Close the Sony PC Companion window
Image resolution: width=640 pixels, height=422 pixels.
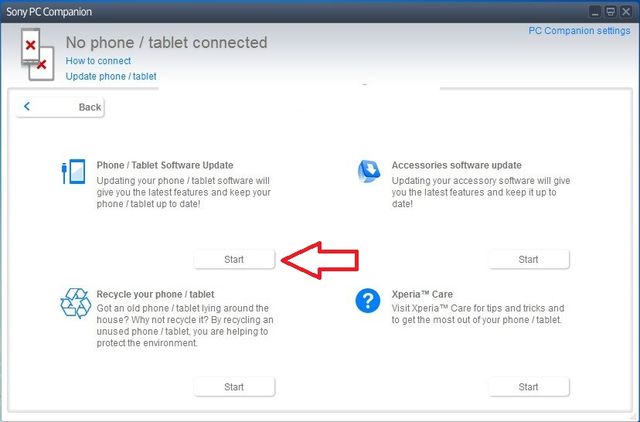[626, 12]
